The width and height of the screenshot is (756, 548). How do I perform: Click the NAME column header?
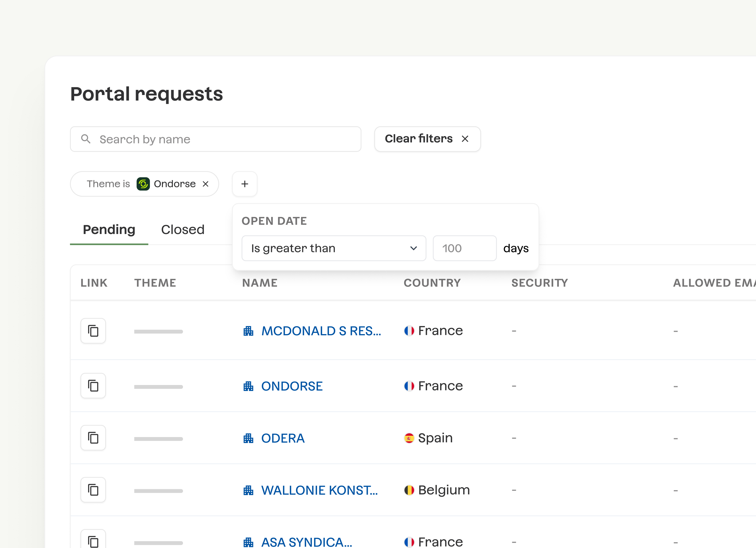click(x=260, y=283)
